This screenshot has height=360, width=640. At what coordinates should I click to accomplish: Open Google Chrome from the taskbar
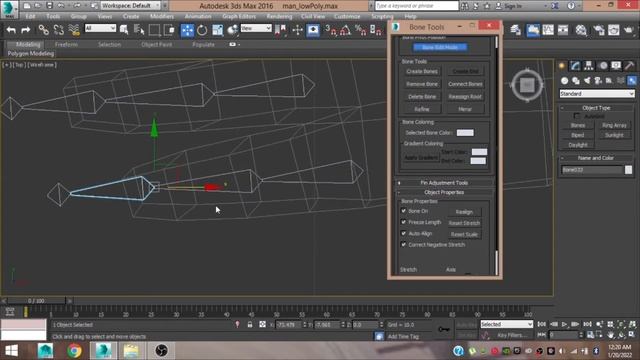[x=74, y=351]
